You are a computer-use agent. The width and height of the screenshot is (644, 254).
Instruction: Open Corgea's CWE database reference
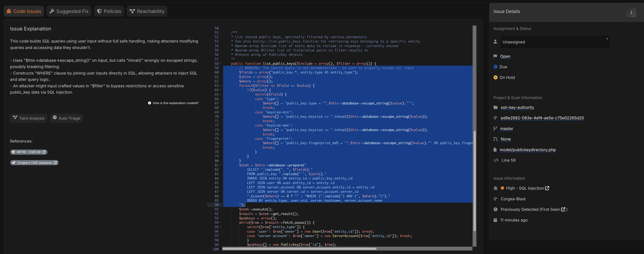click(x=34, y=163)
